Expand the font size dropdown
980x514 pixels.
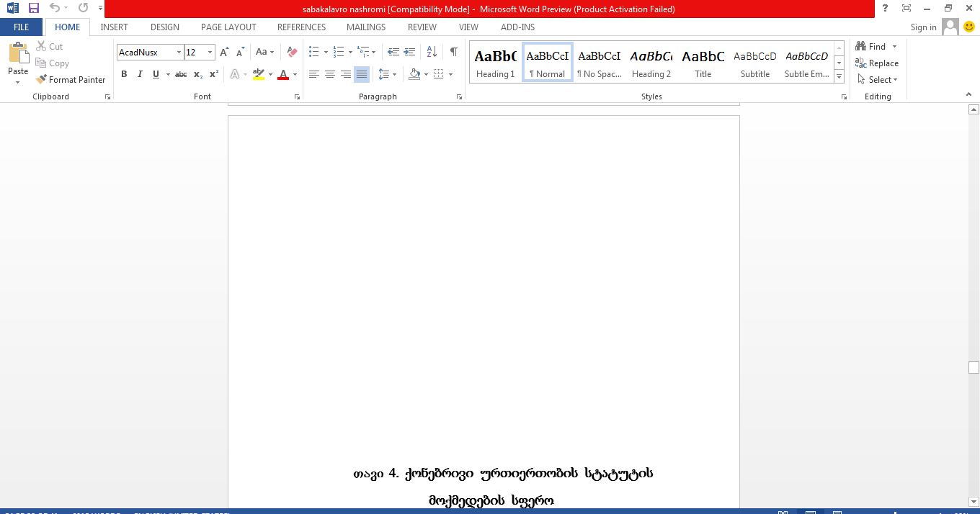[x=210, y=52]
